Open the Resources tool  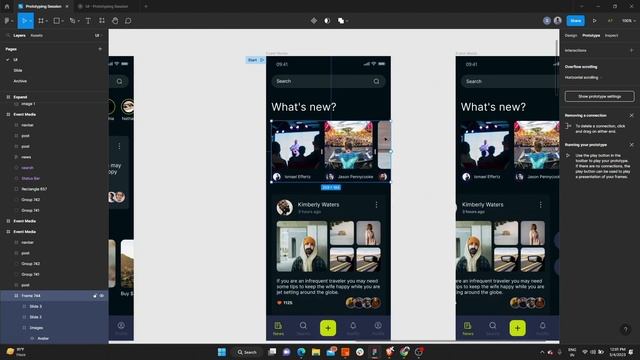click(102, 20)
